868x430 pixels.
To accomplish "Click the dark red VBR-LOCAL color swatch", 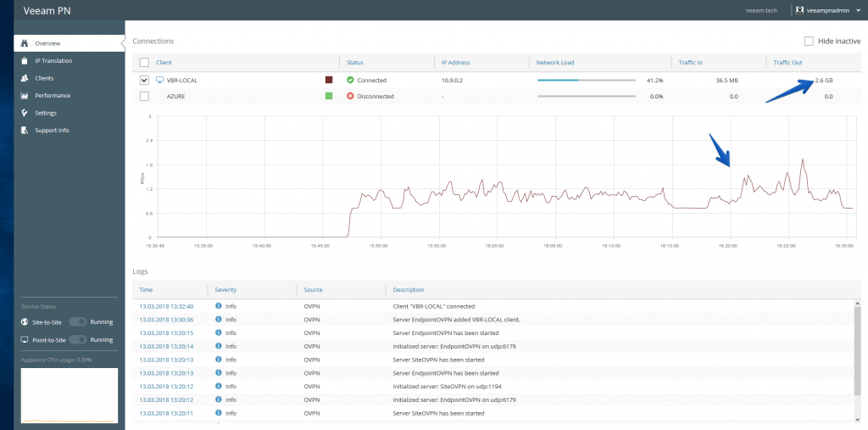I will (x=329, y=80).
